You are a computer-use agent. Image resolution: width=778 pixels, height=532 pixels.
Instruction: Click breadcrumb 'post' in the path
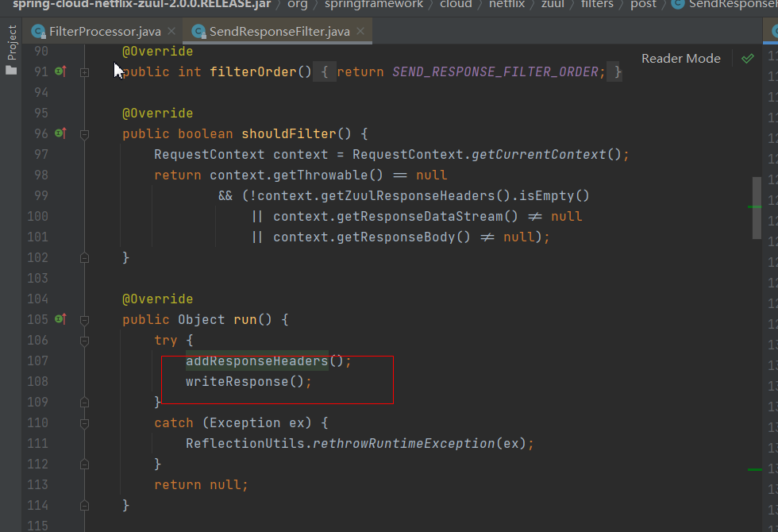tap(644, 5)
